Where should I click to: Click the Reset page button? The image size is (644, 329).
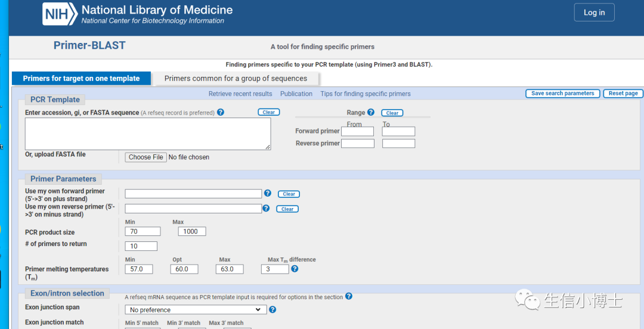(623, 94)
